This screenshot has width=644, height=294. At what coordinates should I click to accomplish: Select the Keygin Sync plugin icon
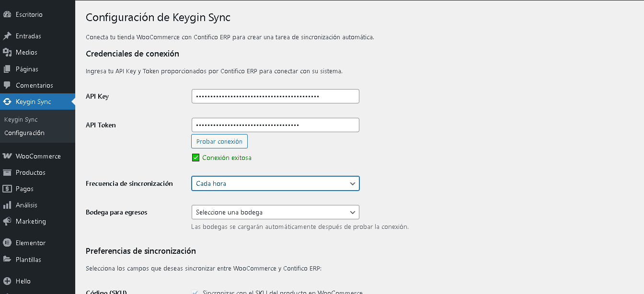coord(8,101)
